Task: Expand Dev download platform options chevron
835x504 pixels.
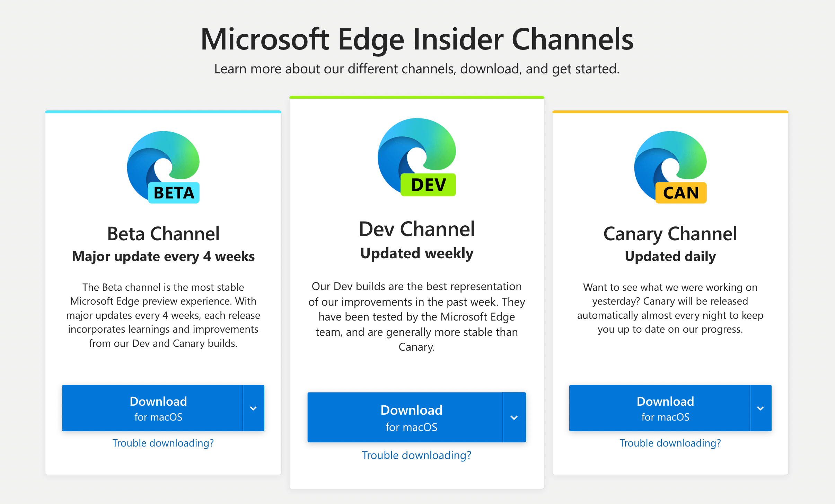Action: tap(515, 417)
